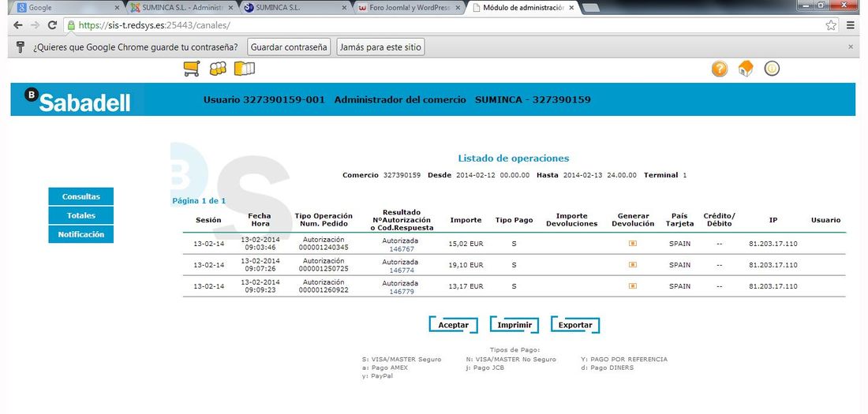This screenshot has width=868, height=414.
Task: Go to the home house icon
Action: click(746, 69)
